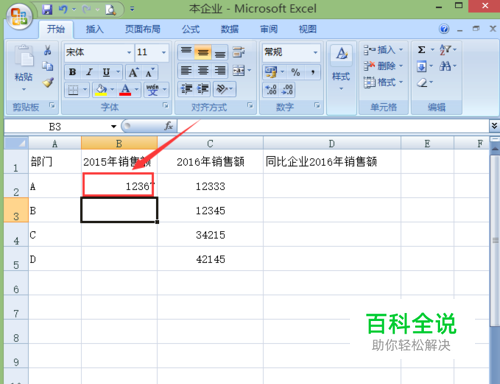
Task: Open the Excel help question mark
Action: coord(444,29)
